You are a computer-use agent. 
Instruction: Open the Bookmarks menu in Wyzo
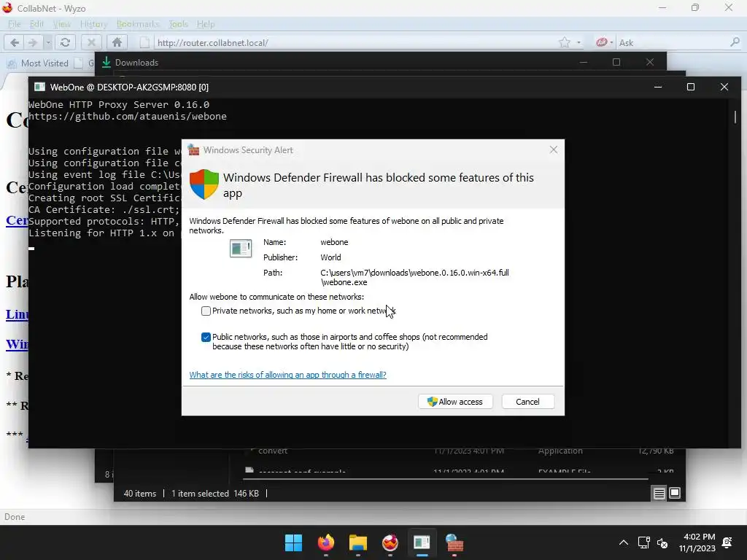point(138,24)
